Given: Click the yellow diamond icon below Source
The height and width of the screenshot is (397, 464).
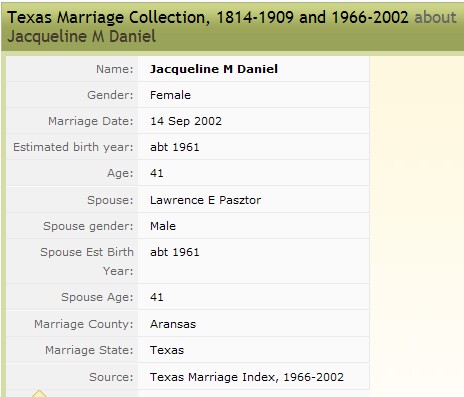Looking at the screenshot, I should pyautogui.click(x=39, y=394).
